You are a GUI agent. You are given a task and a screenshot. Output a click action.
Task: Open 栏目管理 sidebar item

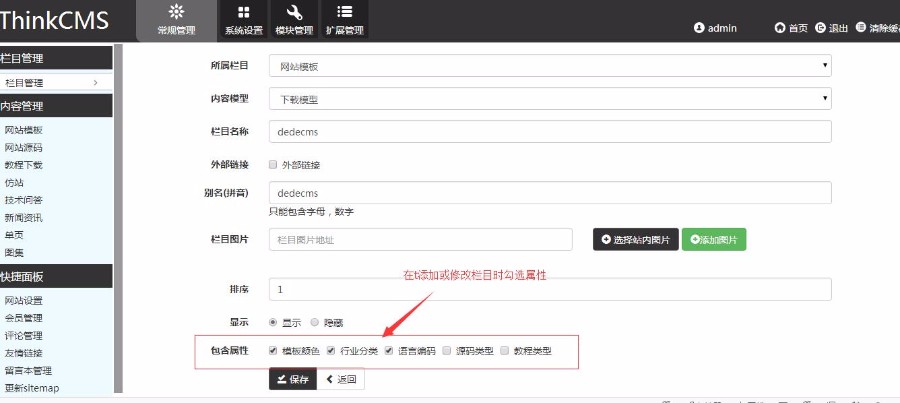point(56,83)
